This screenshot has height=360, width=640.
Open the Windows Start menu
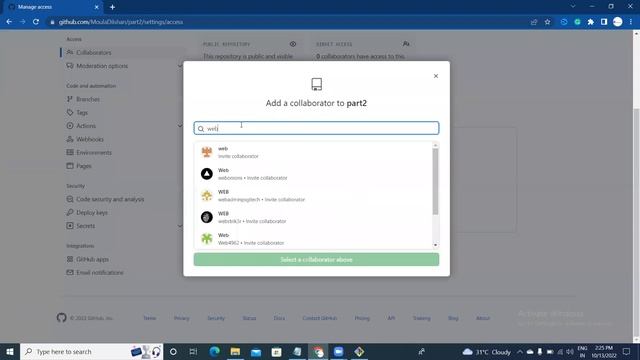10,351
